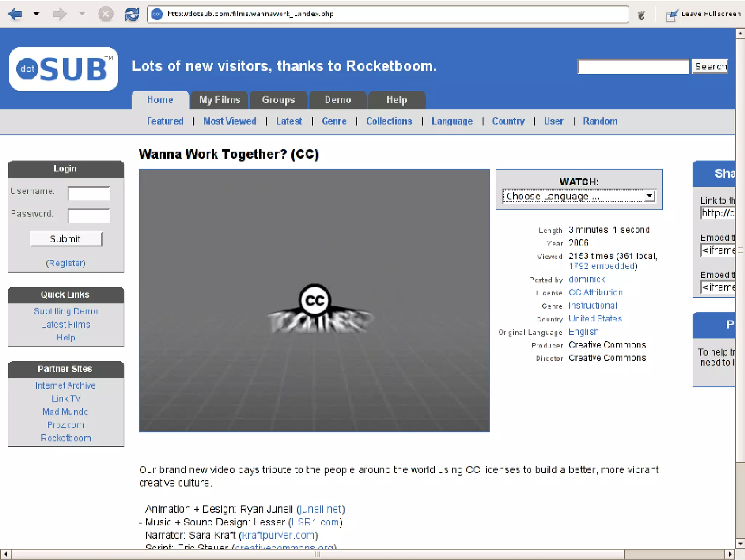Open the Forward history dropdown arrow
745x560 pixels.
82,14
